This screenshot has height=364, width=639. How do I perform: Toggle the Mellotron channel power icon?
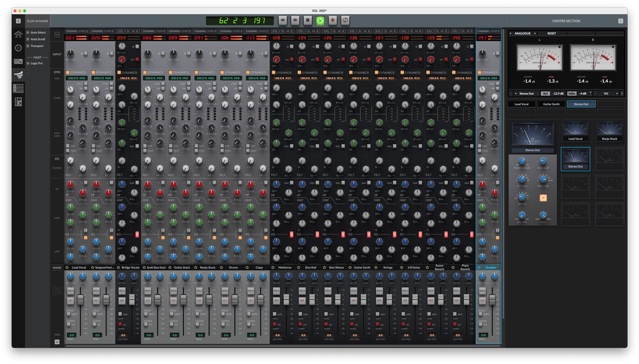click(273, 268)
